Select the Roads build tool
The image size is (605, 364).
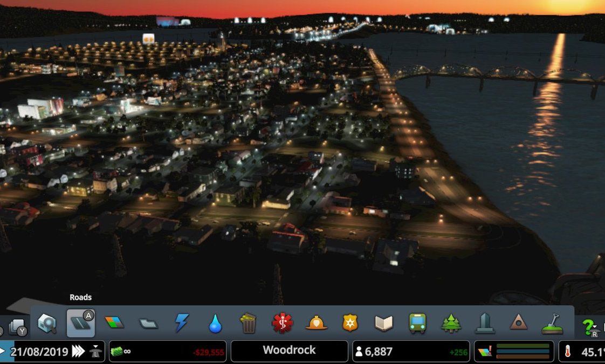pyautogui.click(x=81, y=322)
